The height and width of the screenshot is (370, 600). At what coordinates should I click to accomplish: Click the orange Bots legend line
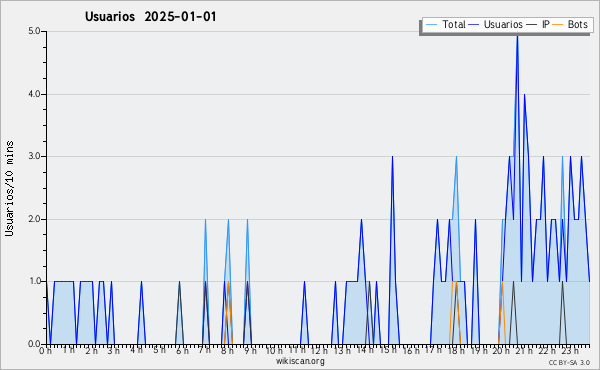pos(558,25)
